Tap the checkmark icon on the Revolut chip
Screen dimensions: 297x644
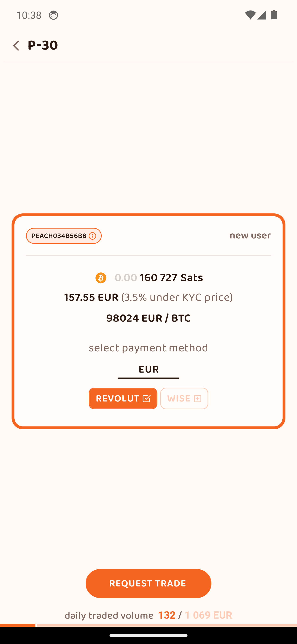(146, 399)
